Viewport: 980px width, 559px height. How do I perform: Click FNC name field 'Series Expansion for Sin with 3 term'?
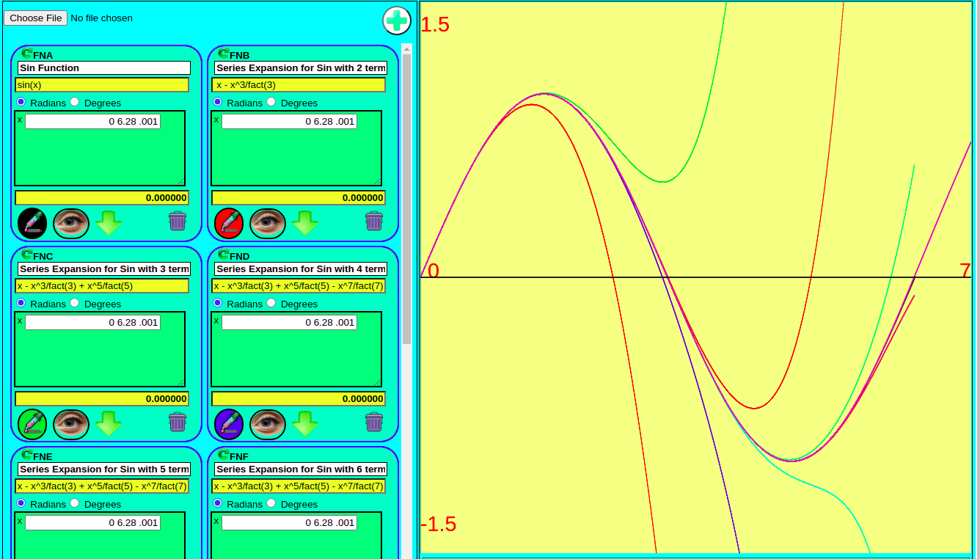tap(103, 268)
